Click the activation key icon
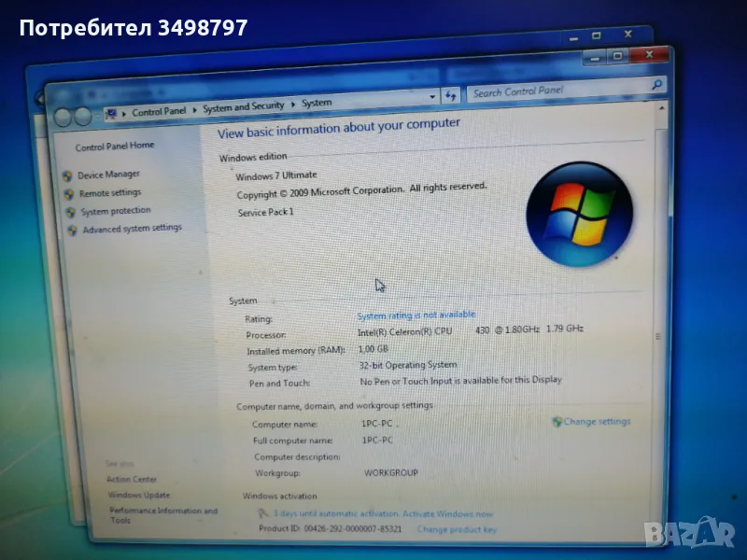Image resolution: width=747 pixels, height=560 pixels. pos(264,513)
